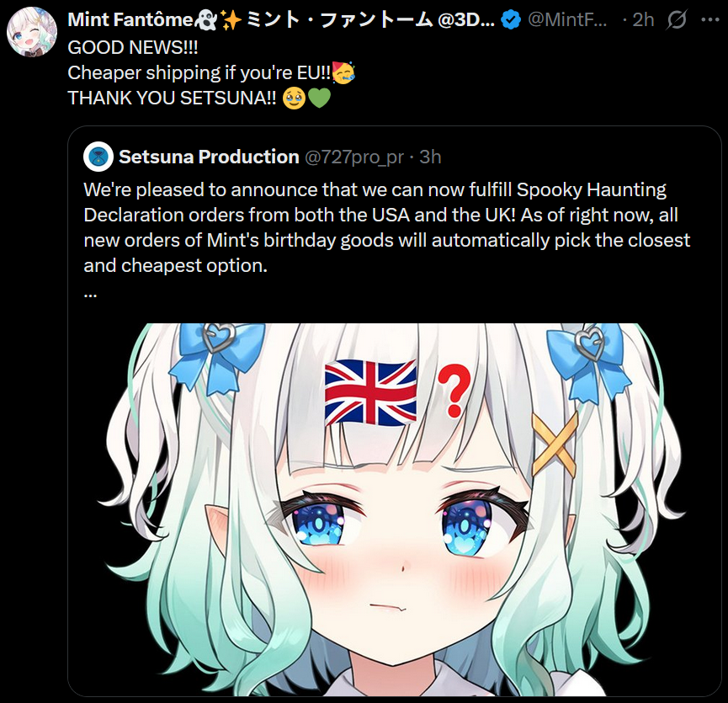Open Mint Fantôme's profile avatar
This screenshot has height=703, width=728.
coord(32,32)
